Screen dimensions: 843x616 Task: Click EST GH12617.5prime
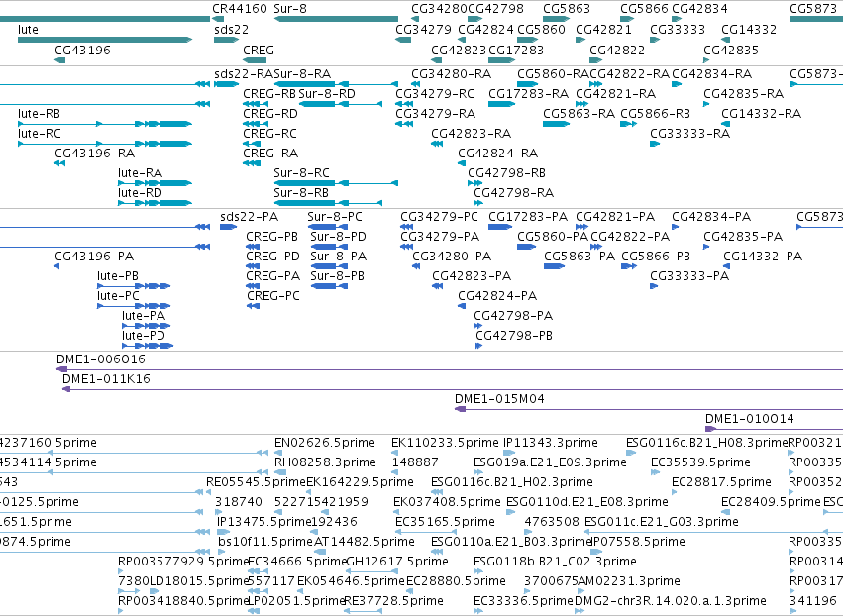pyautogui.click(x=397, y=562)
